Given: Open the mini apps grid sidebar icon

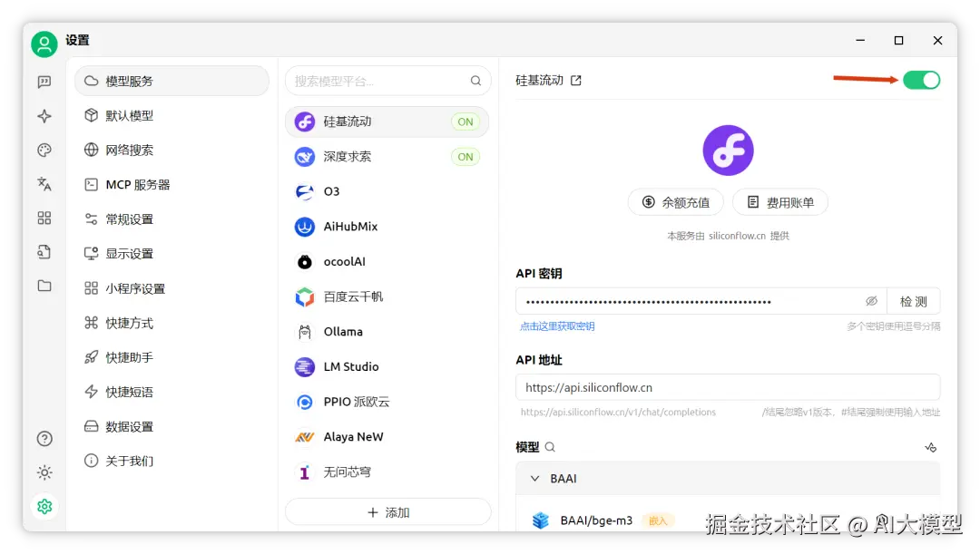Looking at the screenshot, I should point(44,218).
